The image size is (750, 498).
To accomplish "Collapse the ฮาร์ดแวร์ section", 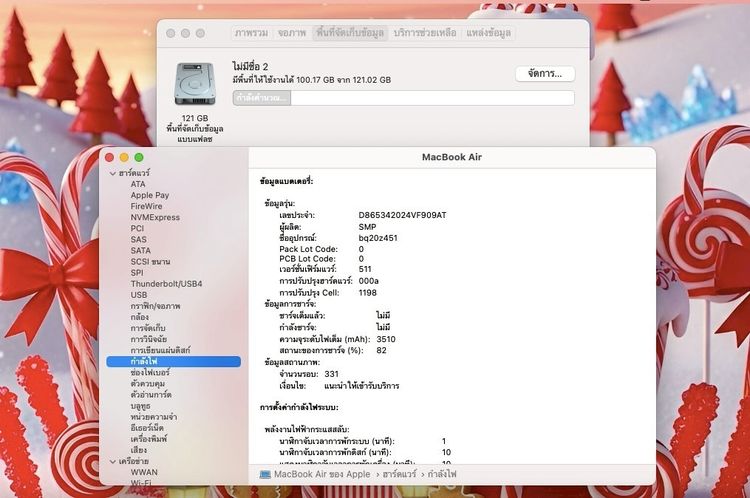I will (113, 173).
